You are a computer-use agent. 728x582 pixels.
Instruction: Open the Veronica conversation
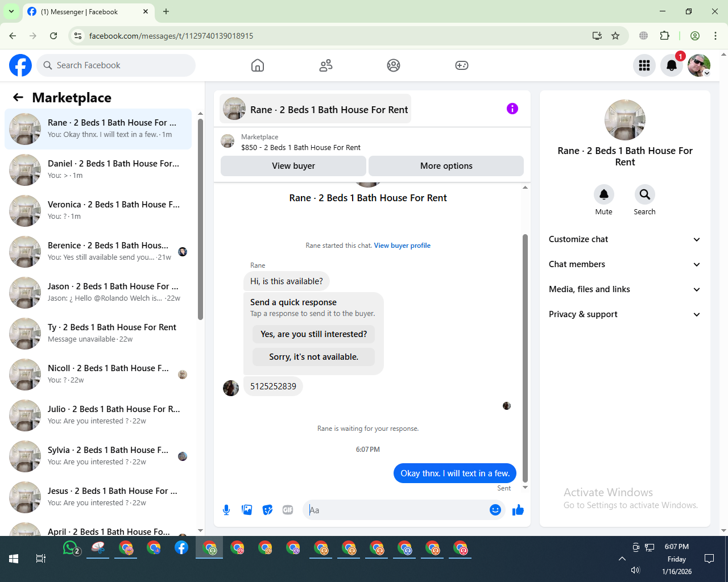tap(98, 210)
